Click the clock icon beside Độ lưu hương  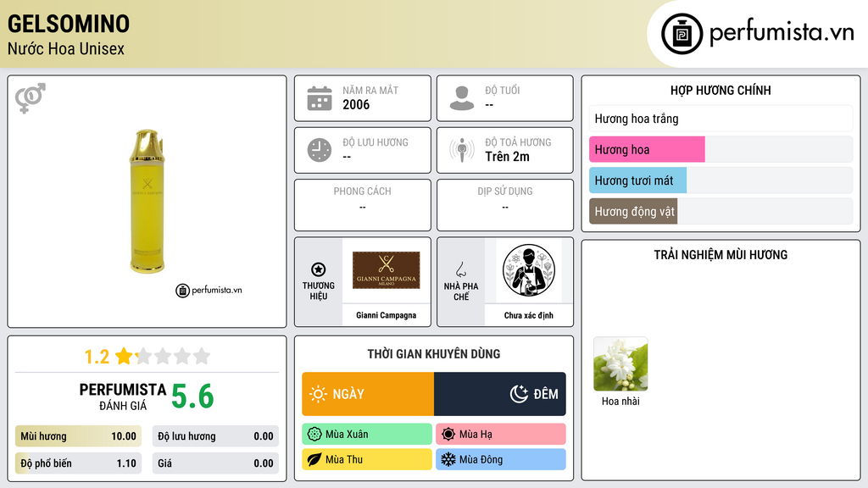(320, 150)
